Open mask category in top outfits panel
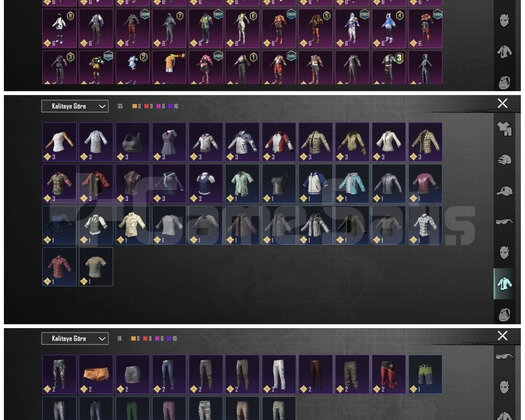Viewport: 525px width, 420px height. (x=504, y=20)
